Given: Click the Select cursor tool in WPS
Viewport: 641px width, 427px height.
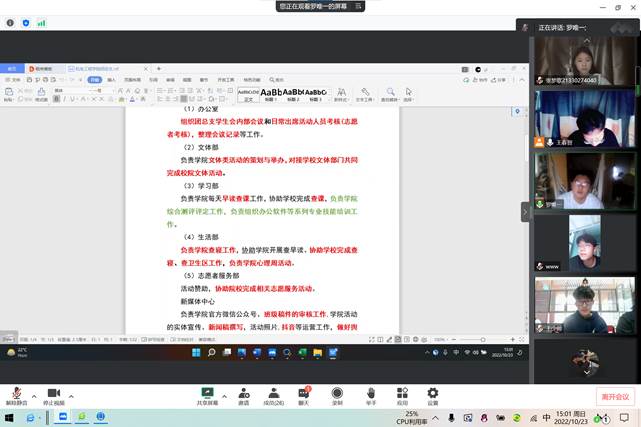Looking at the screenshot, I should tap(408, 94).
